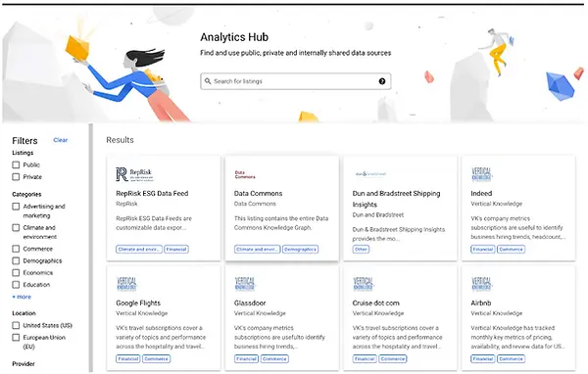Enable Advertising and marketing category
588x374 pixels.
click(16, 207)
